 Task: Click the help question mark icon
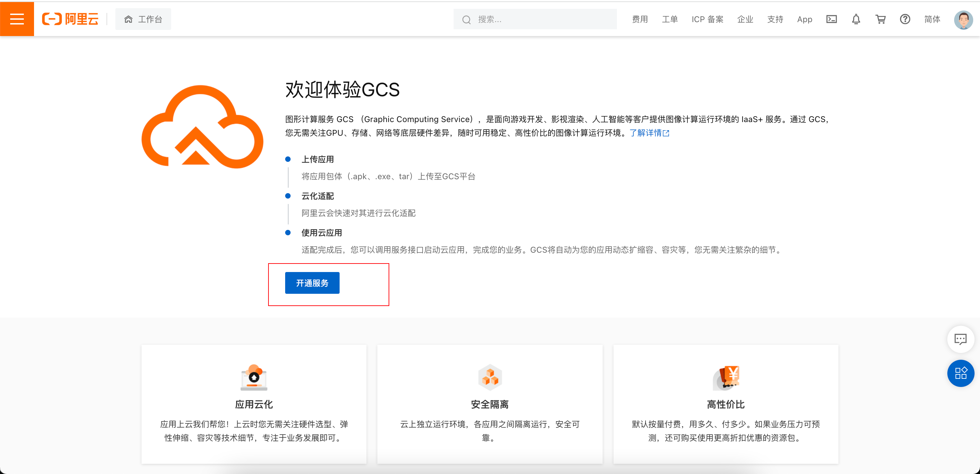905,19
